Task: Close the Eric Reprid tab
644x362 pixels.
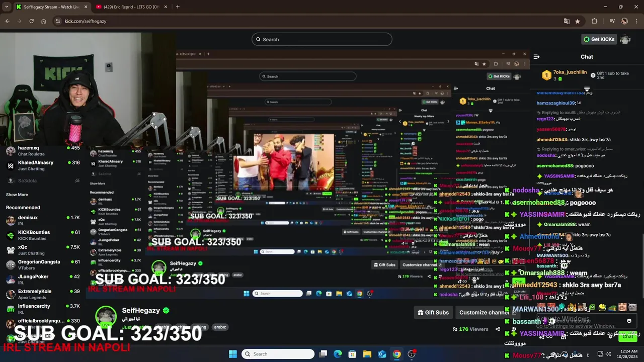Action: [166, 7]
